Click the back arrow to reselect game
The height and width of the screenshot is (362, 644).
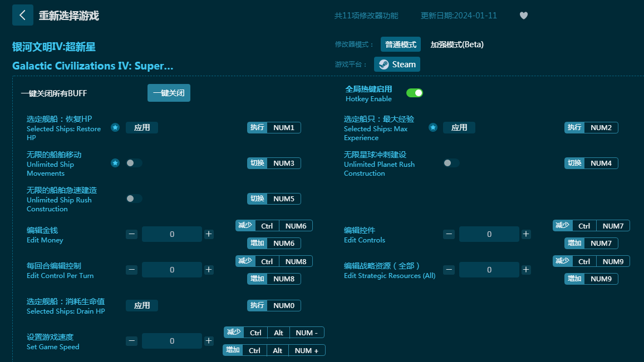coord(23,15)
